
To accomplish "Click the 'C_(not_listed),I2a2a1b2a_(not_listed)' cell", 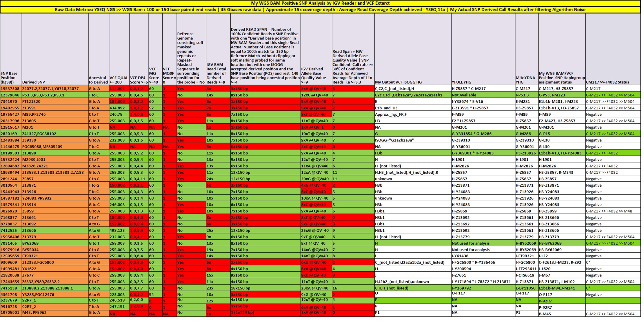I will pos(413,262).
